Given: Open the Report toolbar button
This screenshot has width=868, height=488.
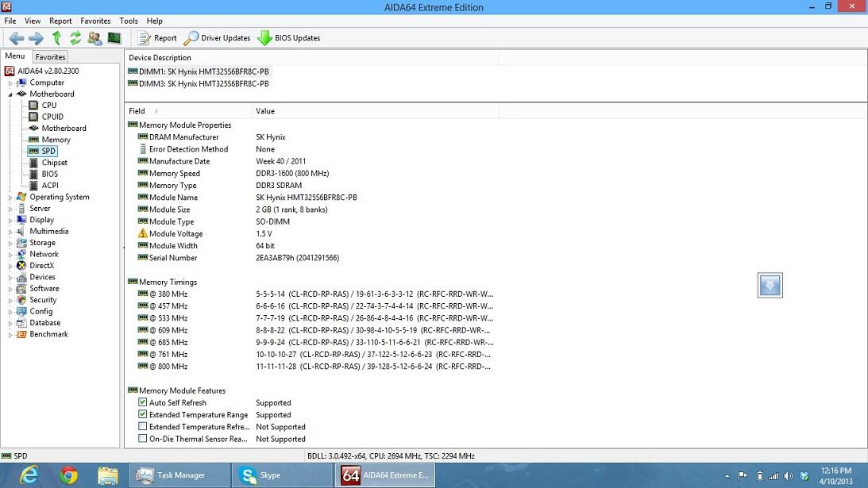Looking at the screenshot, I should tap(157, 38).
